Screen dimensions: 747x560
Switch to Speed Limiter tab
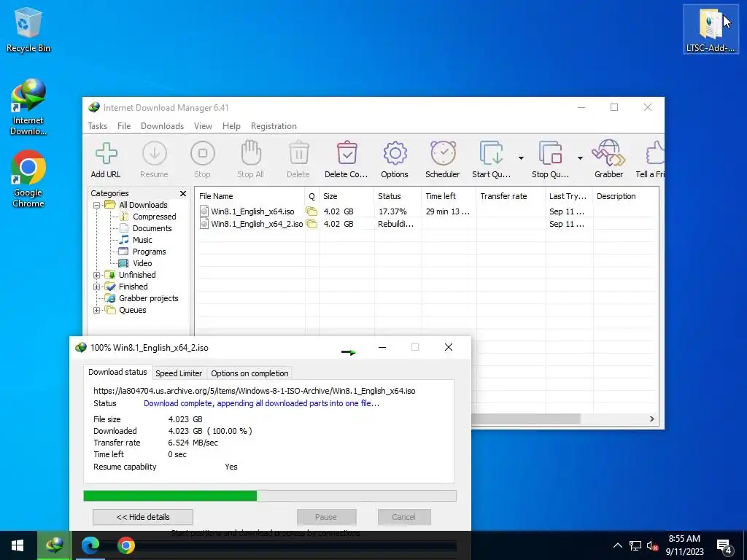click(x=179, y=373)
